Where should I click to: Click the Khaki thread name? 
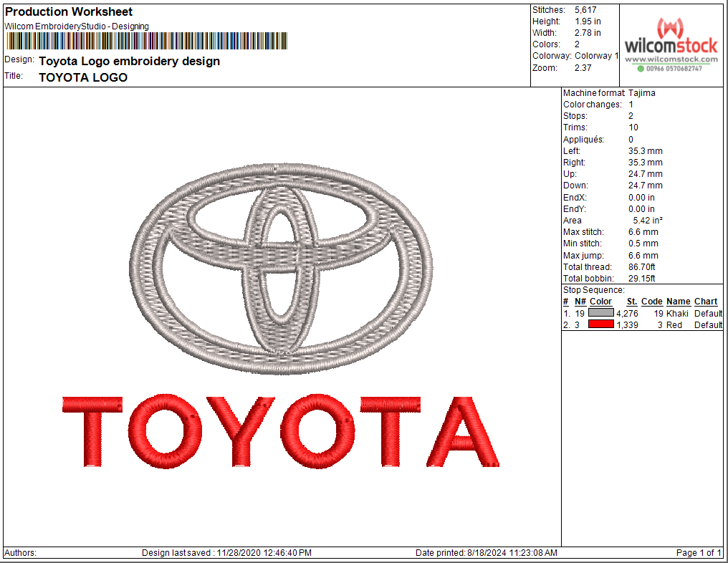pos(677,314)
